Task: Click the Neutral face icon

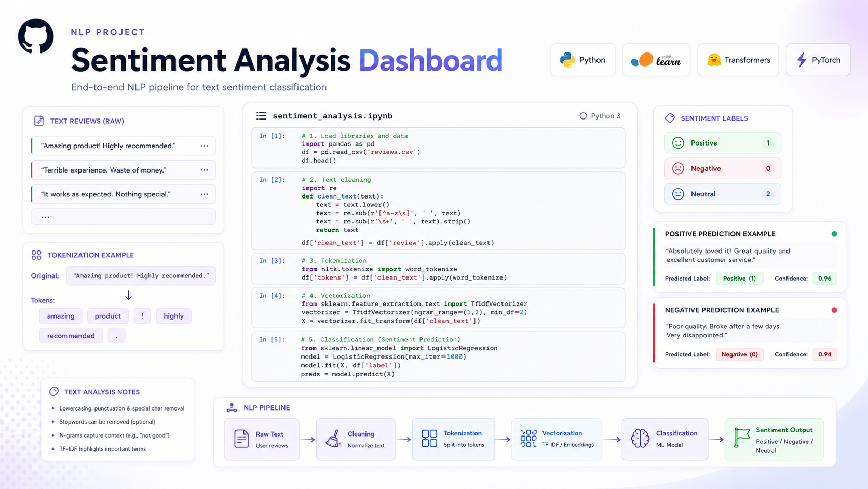Action: point(678,194)
